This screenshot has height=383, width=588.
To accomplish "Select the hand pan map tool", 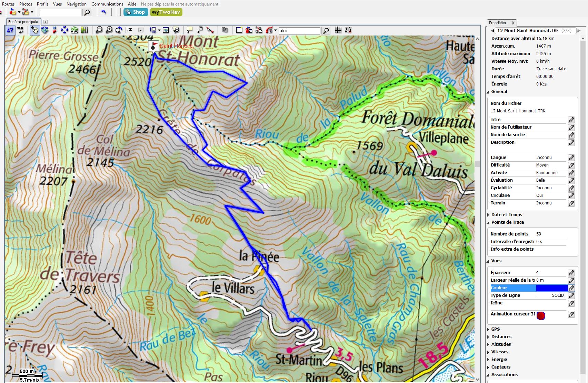I will point(35,30).
